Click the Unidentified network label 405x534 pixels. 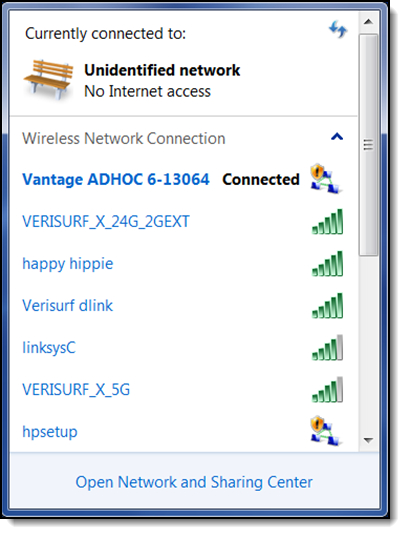click(x=162, y=70)
